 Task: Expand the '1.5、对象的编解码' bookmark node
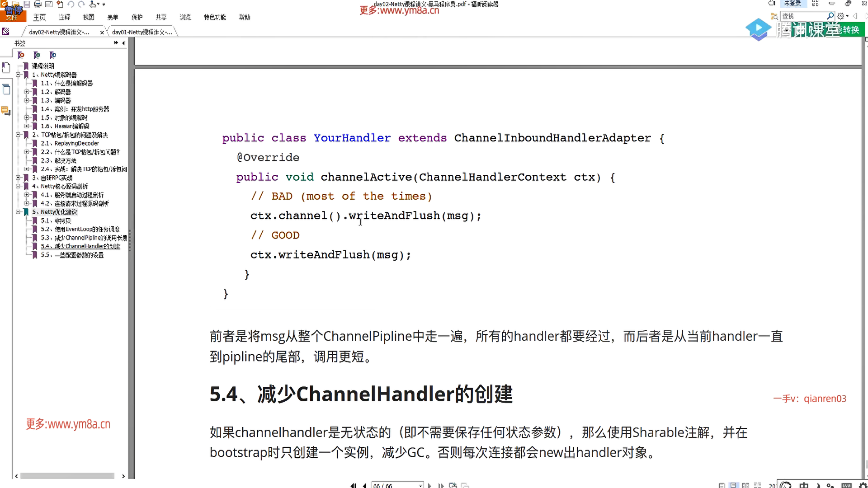[27, 117]
